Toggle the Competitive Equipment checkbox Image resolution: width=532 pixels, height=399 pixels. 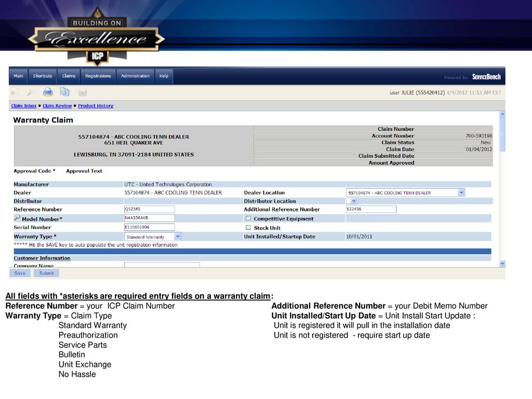(x=248, y=218)
